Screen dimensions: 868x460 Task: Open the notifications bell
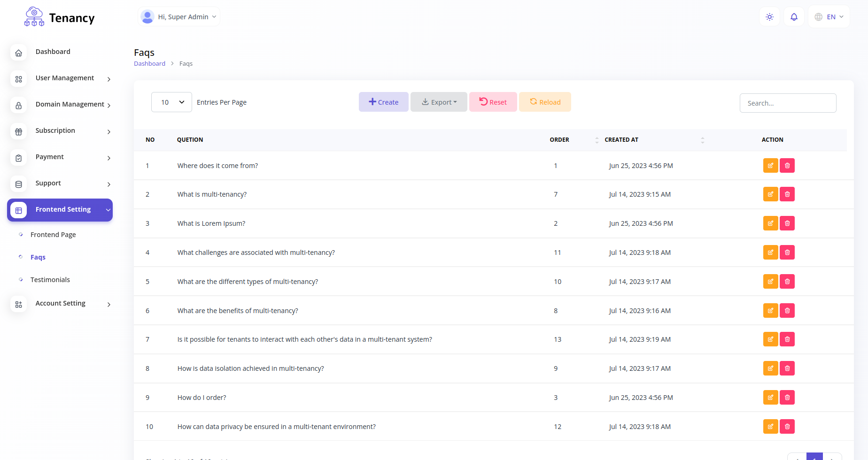point(794,17)
